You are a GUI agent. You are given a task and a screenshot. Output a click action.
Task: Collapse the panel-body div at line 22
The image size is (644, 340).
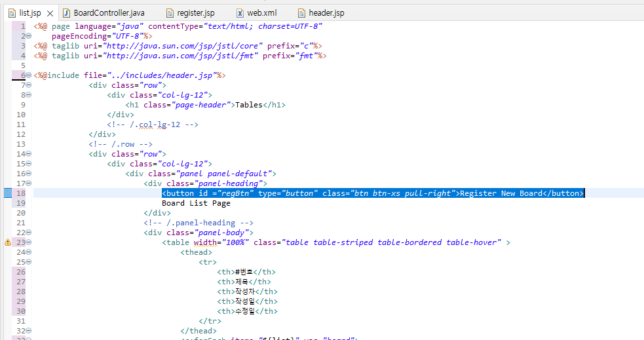29,233
